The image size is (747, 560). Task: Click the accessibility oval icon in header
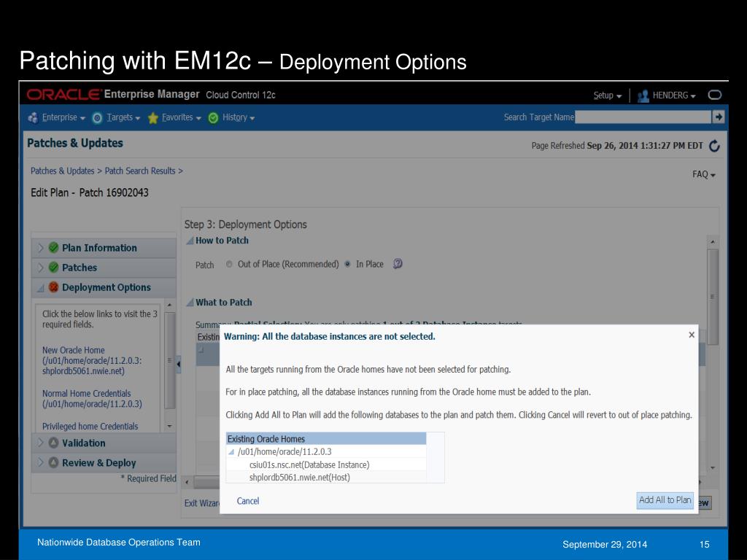tap(715, 95)
